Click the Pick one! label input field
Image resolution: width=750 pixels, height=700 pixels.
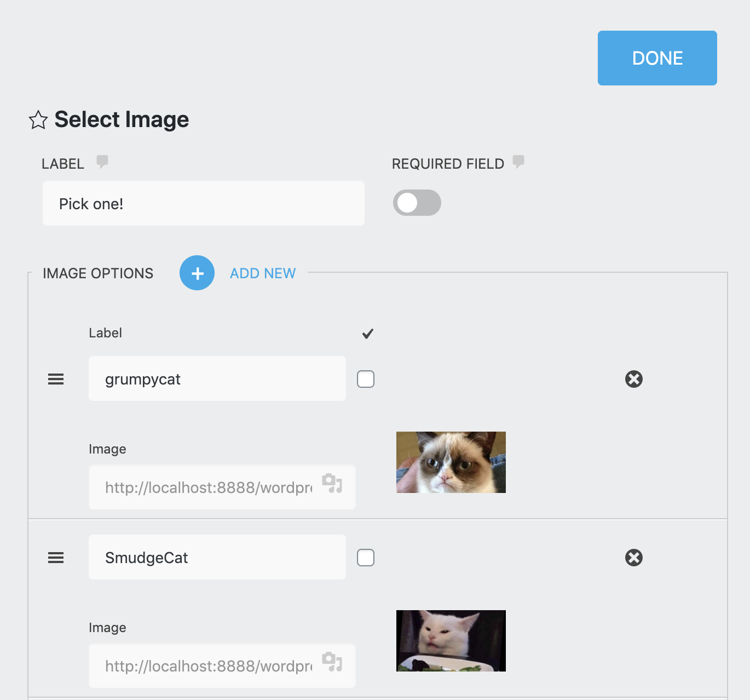click(x=203, y=203)
